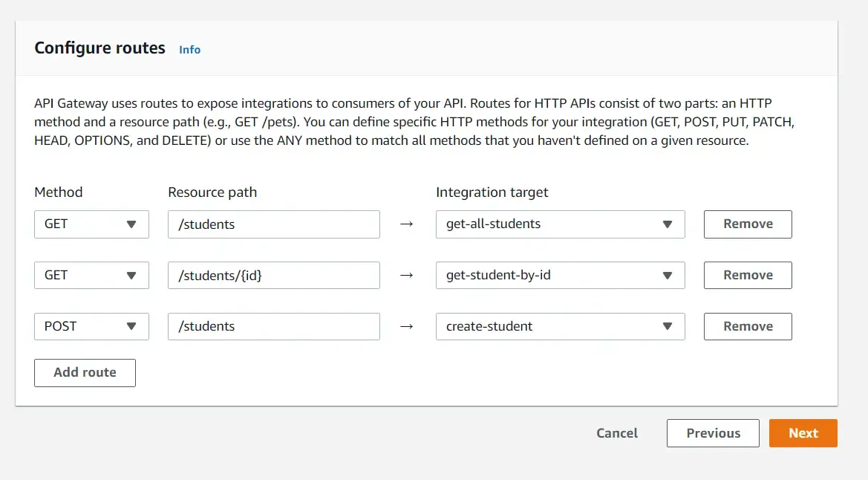
Task: Open the POST route's method dropdown
Action: [x=91, y=326]
